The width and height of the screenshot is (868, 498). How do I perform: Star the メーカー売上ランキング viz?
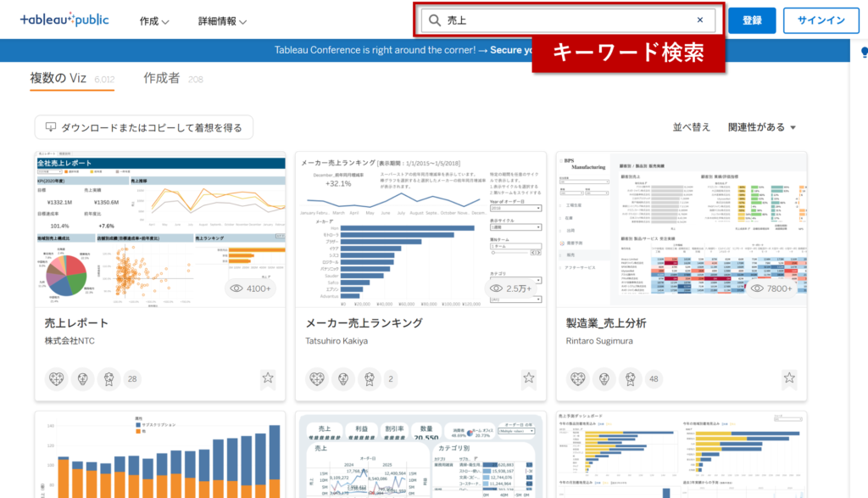point(529,378)
